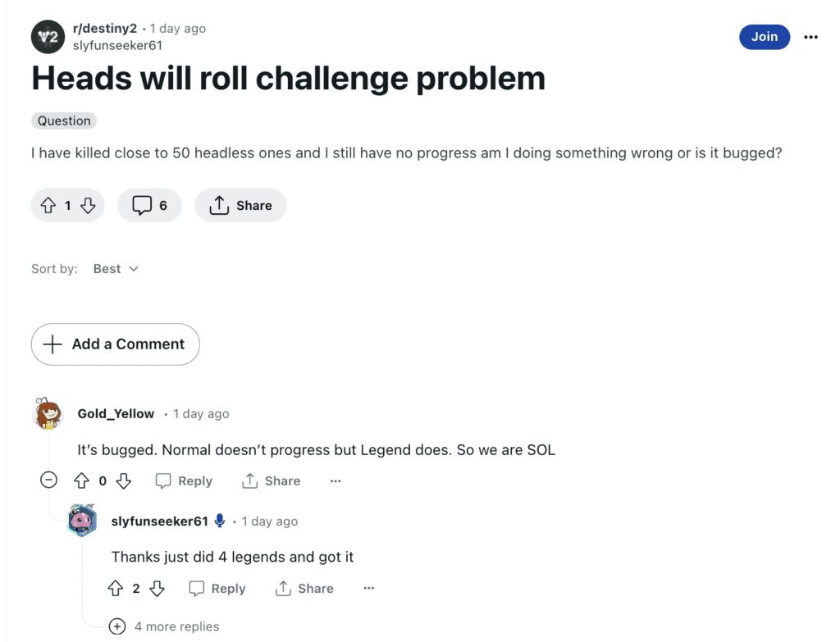Screen dimensions: 840x642
Task: Join the r/destiny2 community
Action: (x=765, y=37)
